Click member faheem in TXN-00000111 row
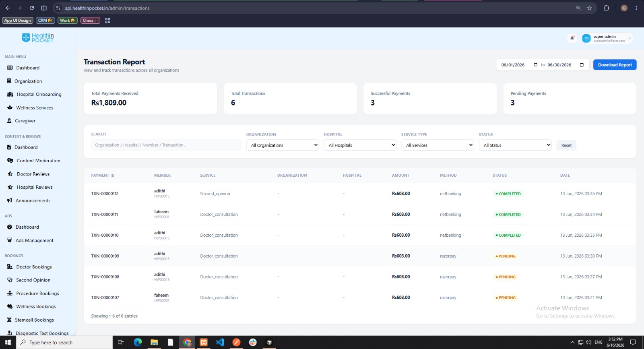Screen dimensions: 644x349 (x=161, y=212)
